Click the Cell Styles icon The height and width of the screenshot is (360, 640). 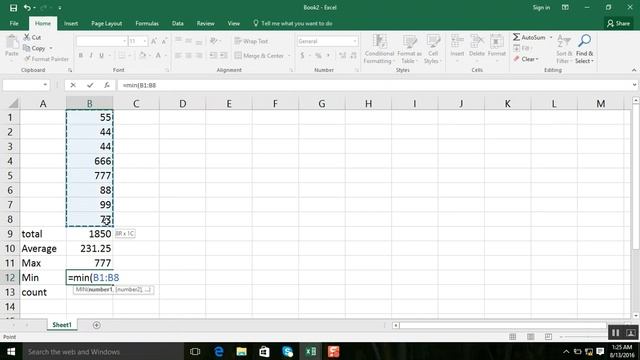click(x=433, y=41)
